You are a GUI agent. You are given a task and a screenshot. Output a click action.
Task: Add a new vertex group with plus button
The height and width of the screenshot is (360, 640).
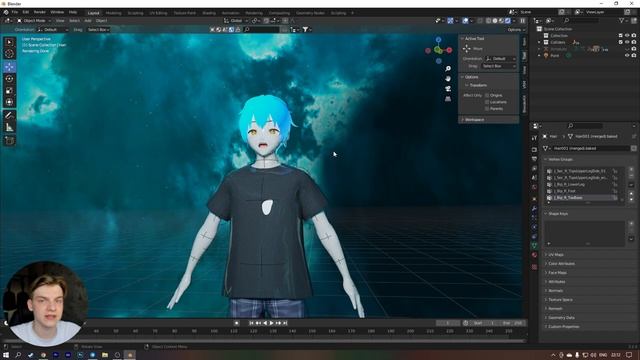click(x=631, y=170)
